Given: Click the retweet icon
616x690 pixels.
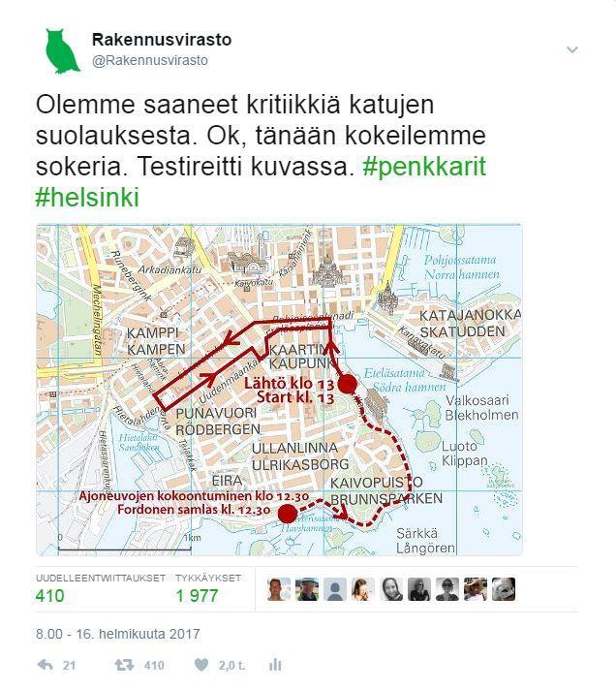Looking at the screenshot, I should pos(124,665).
